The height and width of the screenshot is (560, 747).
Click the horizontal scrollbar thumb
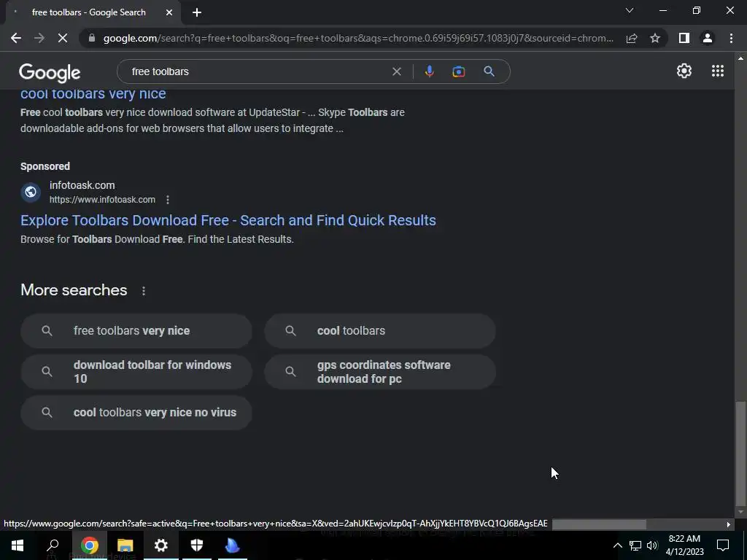[599, 524]
